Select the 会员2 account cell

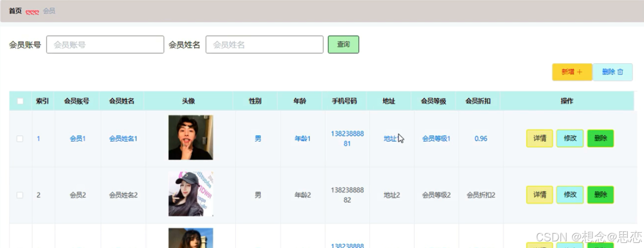[x=78, y=195]
